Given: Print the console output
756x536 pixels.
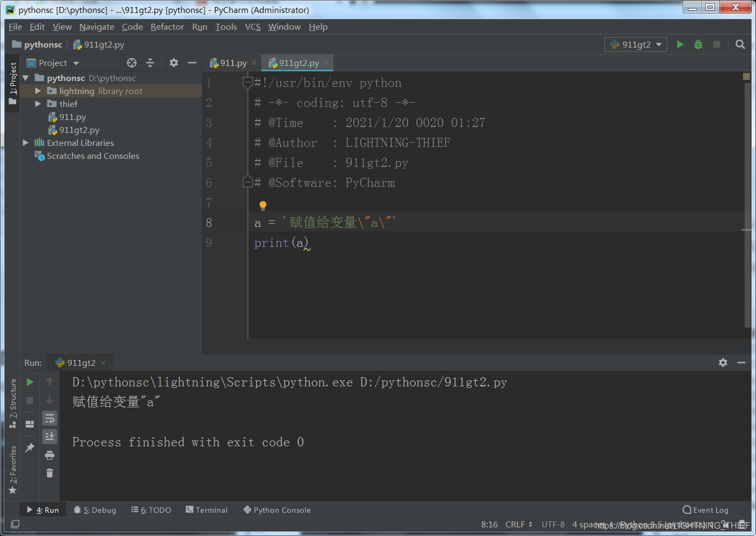Looking at the screenshot, I should point(50,455).
